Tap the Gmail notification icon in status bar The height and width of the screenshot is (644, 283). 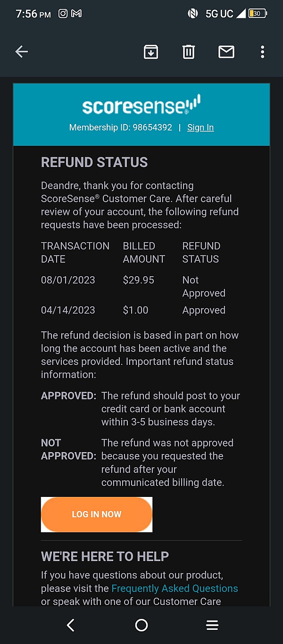[x=76, y=14]
